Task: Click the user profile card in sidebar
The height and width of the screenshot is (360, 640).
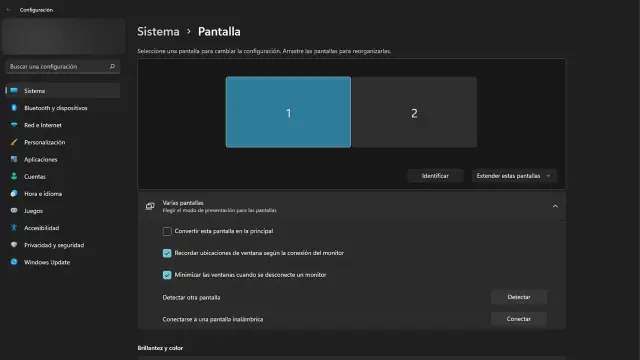Action: point(63,37)
